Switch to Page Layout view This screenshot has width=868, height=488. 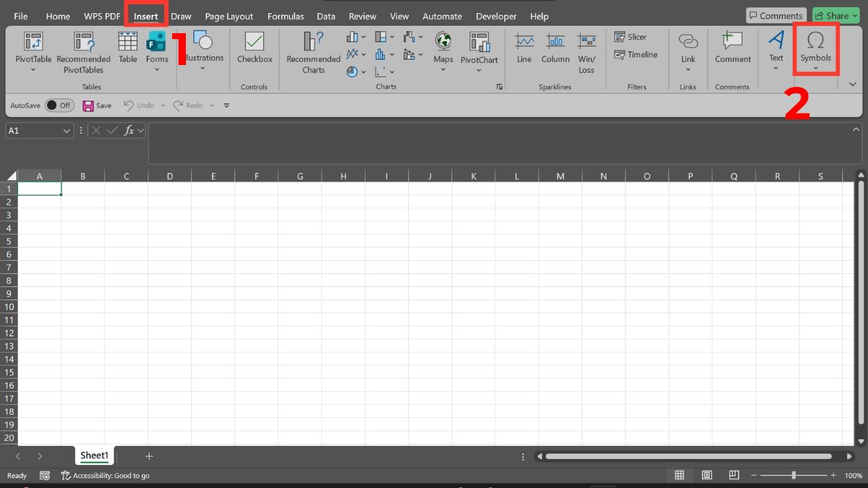pyautogui.click(x=707, y=475)
